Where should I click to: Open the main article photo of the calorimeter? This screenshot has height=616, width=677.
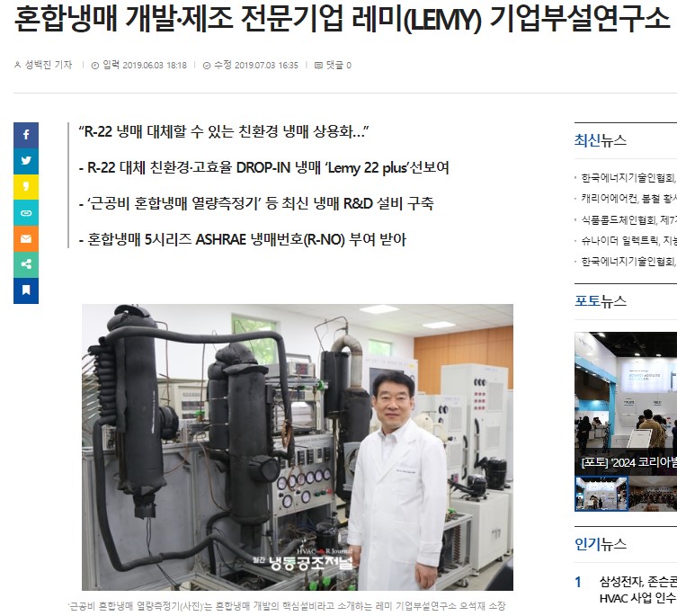coord(298,447)
